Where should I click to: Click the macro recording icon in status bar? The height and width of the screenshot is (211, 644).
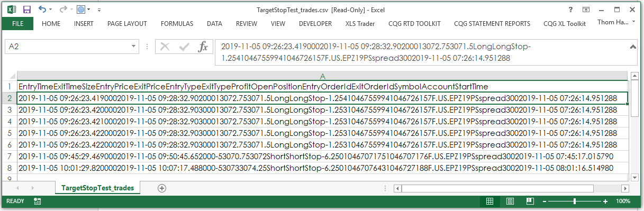(37, 201)
